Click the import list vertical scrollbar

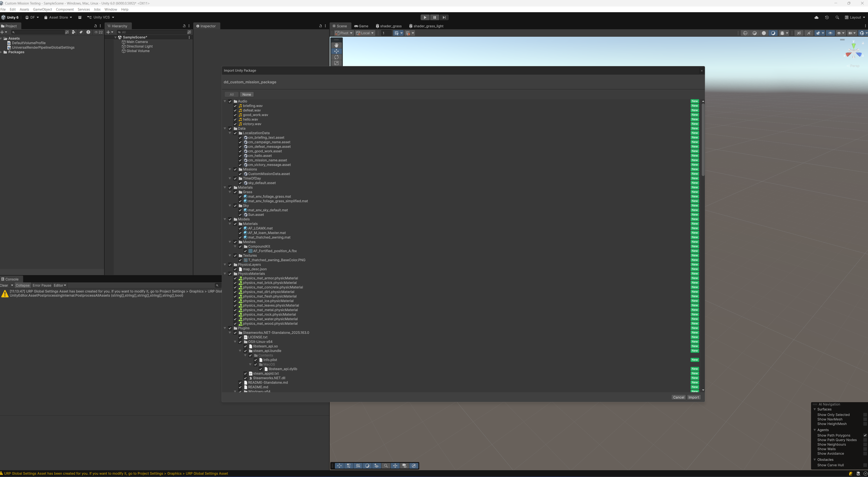pyautogui.click(x=703, y=139)
